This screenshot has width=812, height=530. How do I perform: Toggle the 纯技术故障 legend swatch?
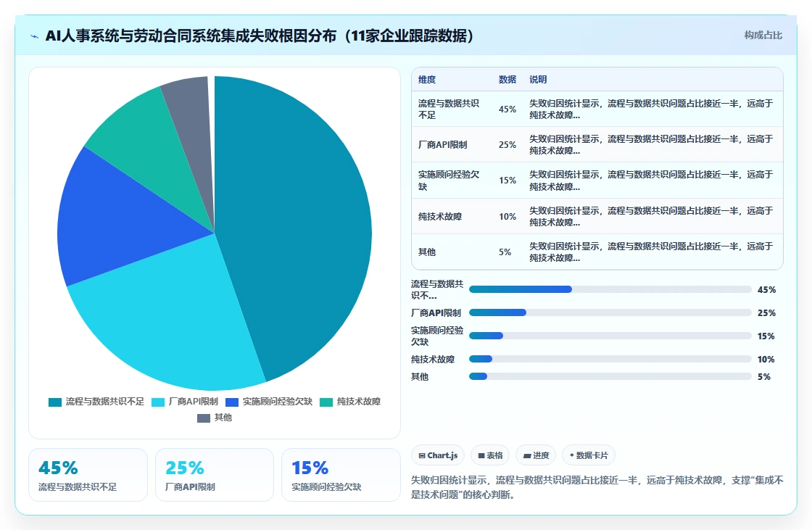point(326,402)
